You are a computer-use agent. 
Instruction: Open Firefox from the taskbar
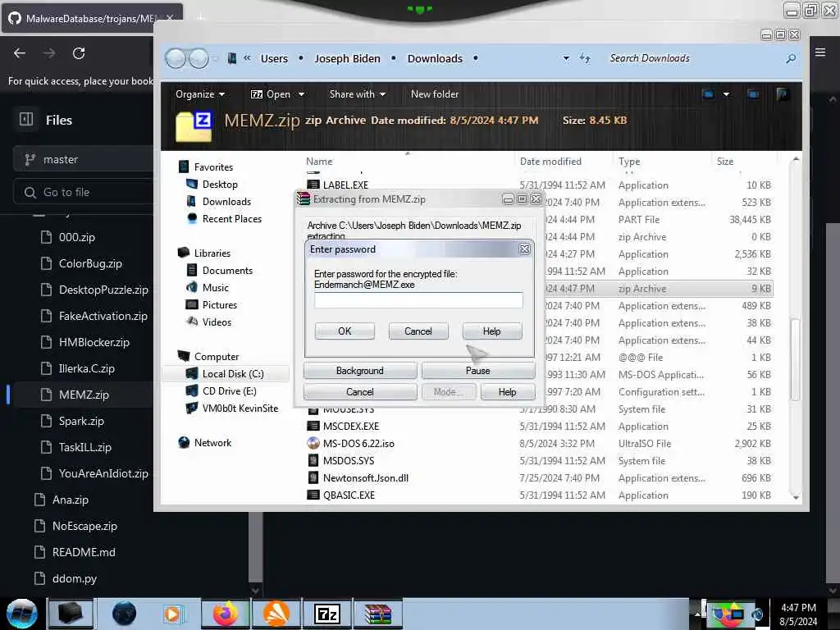[226, 614]
